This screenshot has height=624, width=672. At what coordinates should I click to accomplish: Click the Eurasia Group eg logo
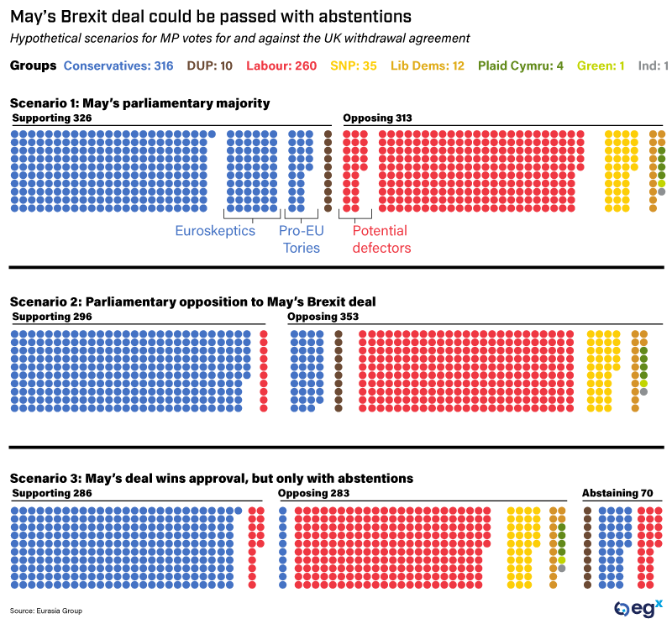click(639, 608)
